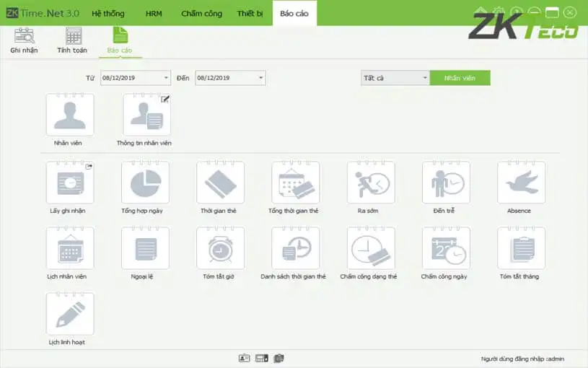Open the Nhân viên report icon

pos(70,115)
